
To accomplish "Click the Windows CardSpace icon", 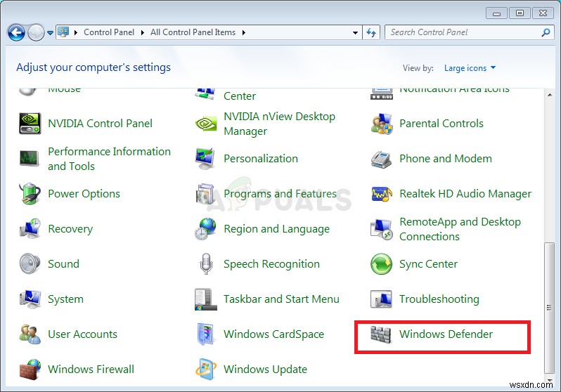I will tap(205, 334).
